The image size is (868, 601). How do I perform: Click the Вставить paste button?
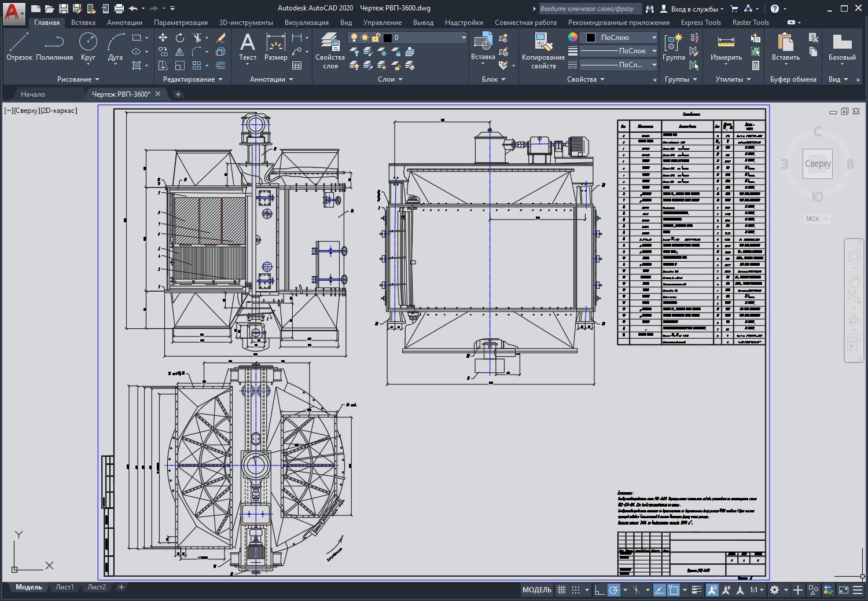(785, 47)
